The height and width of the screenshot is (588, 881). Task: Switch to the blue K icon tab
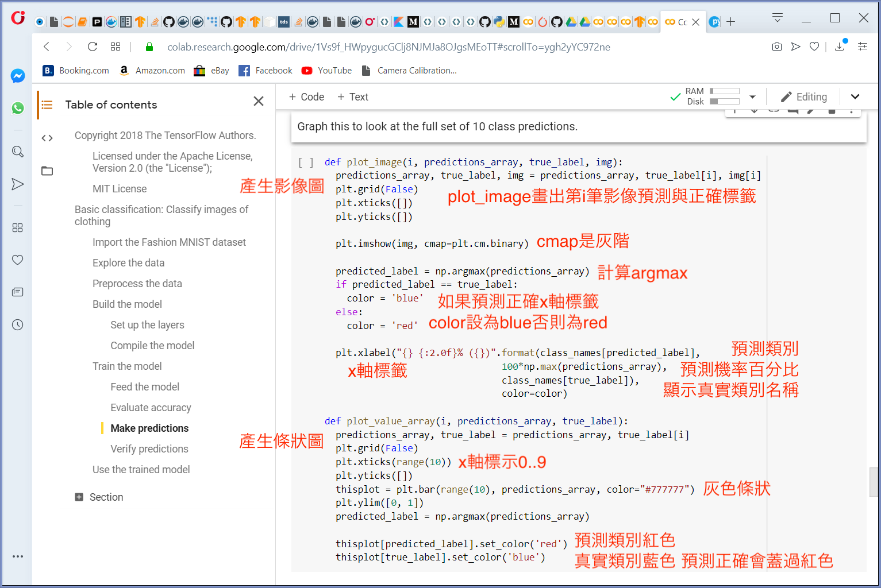[399, 22]
